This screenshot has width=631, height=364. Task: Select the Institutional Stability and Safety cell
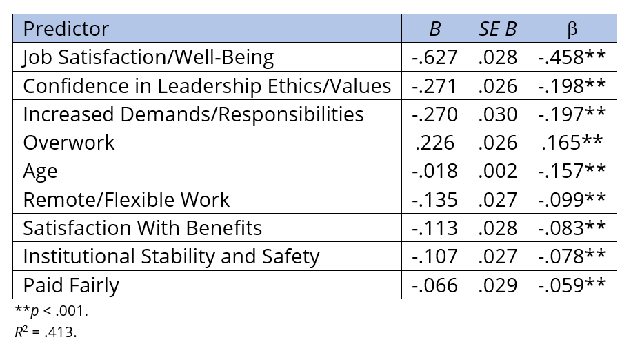coord(171,256)
